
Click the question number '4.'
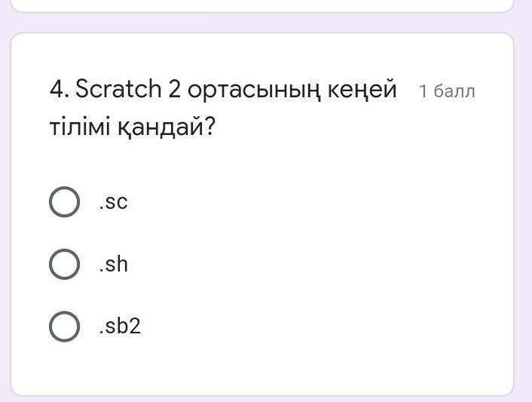coord(59,90)
